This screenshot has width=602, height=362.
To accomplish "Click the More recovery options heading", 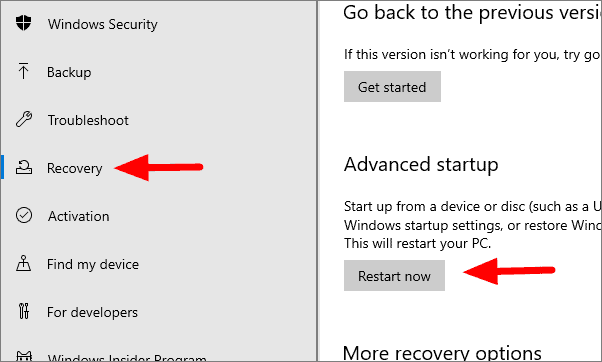I will pyautogui.click(x=442, y=353).
